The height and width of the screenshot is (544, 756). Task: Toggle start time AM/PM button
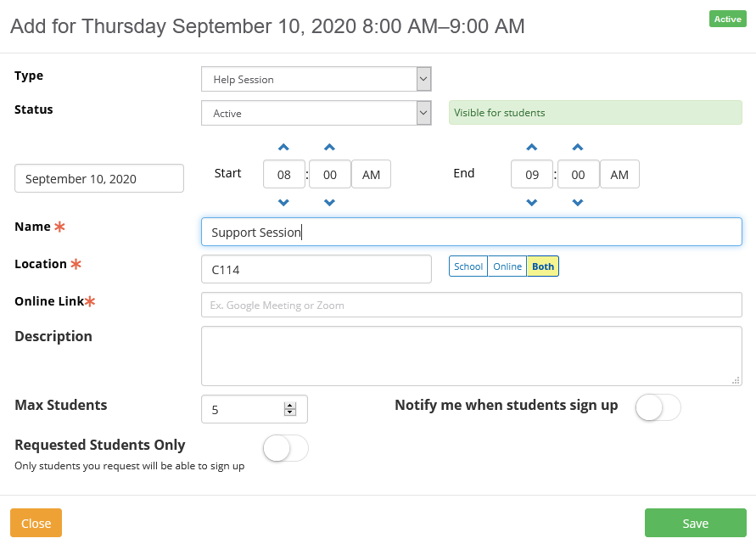(x=371, y=175)
